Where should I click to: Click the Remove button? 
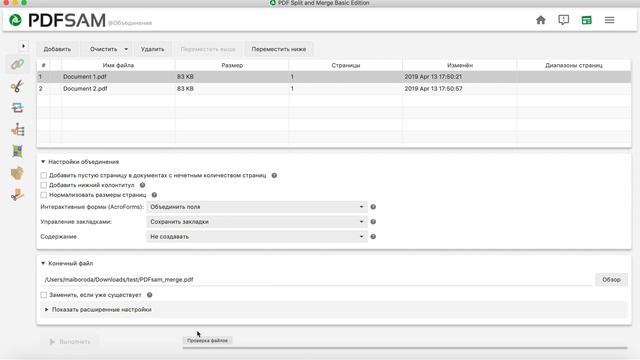point(153,49)
